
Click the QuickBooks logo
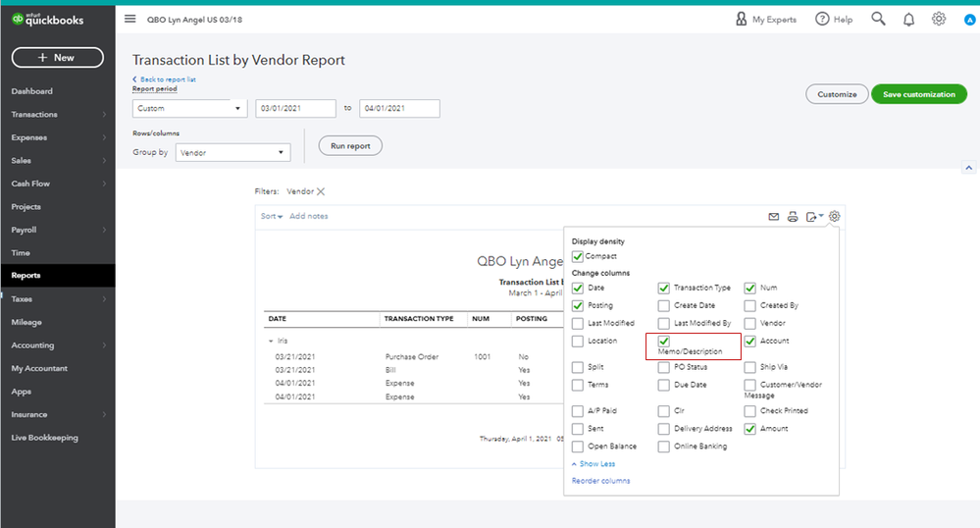(x=47, y=20)
